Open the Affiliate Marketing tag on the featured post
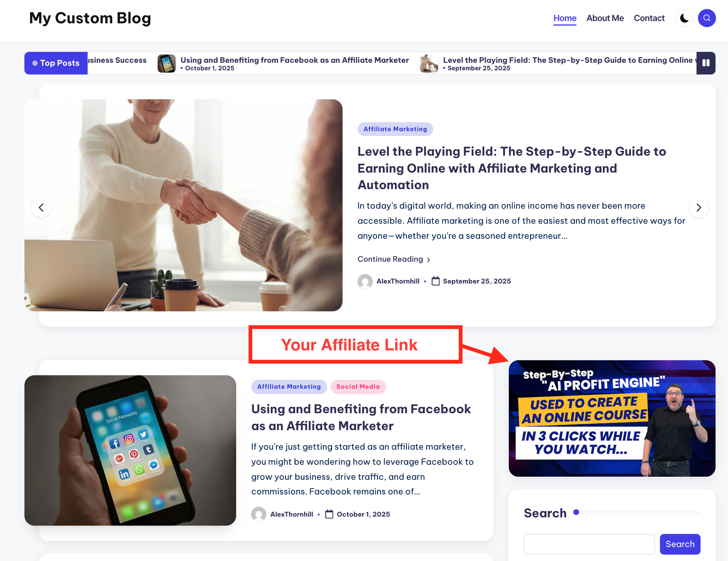Screen dimensions: 728x561 coord(395,129)
